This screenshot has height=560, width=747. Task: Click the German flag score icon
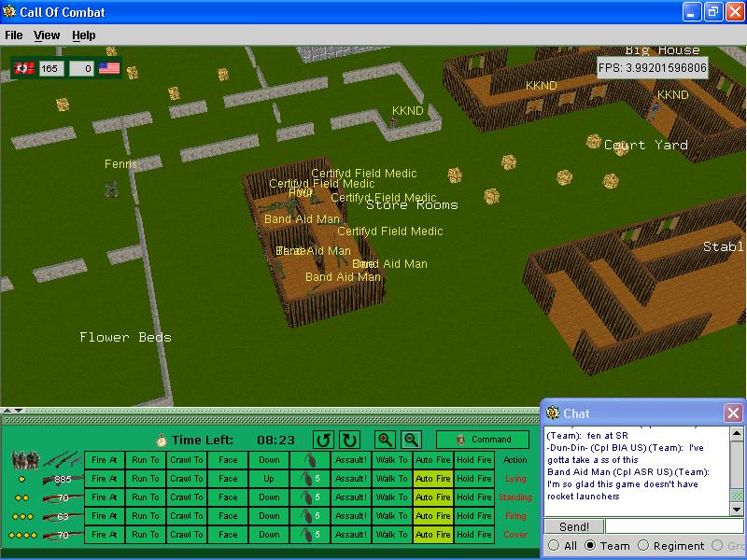(24, 68)
